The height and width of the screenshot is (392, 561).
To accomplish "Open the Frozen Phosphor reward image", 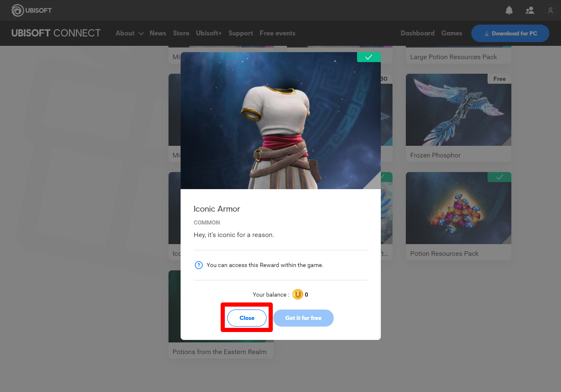I will (458, 110).
